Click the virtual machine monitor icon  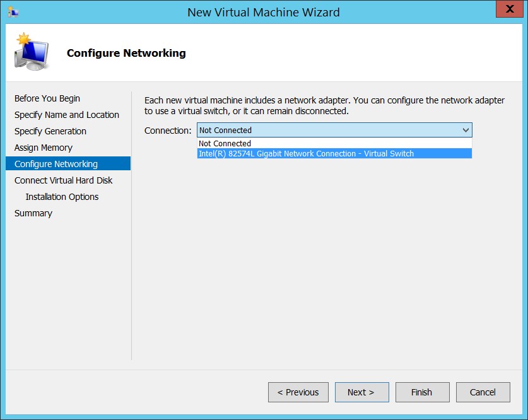click(x=32, y=52)
